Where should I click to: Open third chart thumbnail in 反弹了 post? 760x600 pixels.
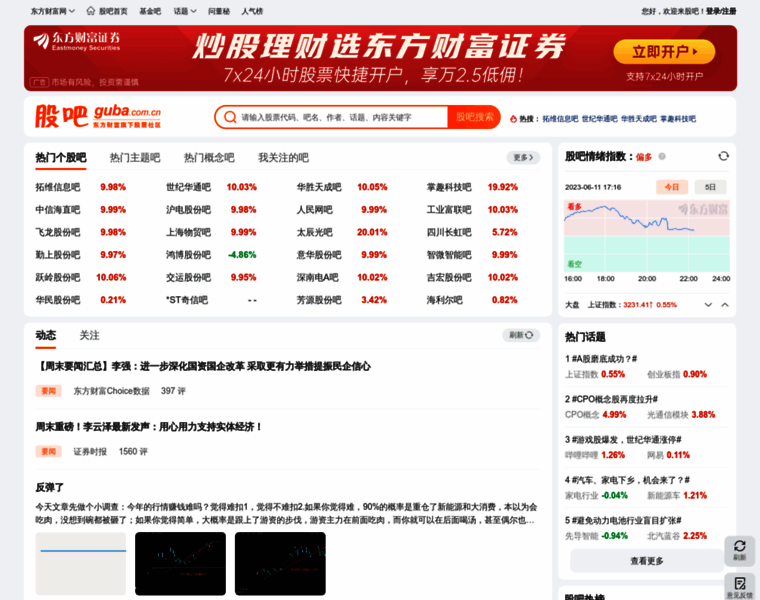[x=280, y=563]
